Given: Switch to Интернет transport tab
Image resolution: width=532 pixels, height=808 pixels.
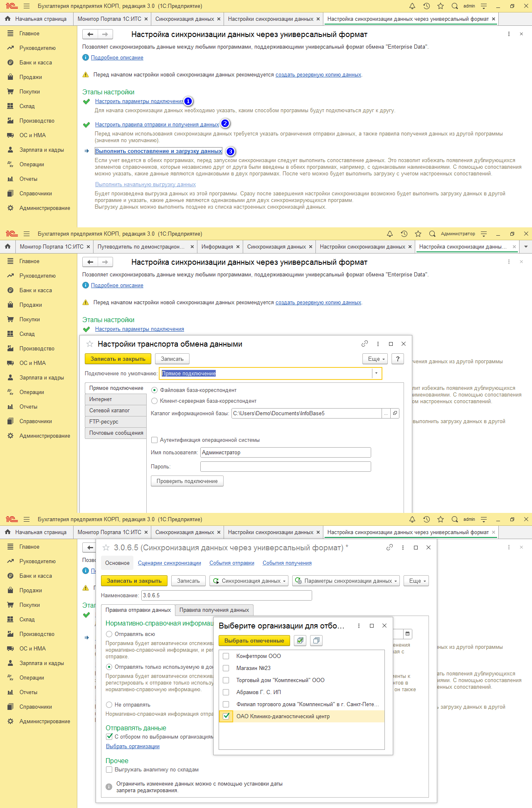Looking at the screenshot, I should point(116,399).
